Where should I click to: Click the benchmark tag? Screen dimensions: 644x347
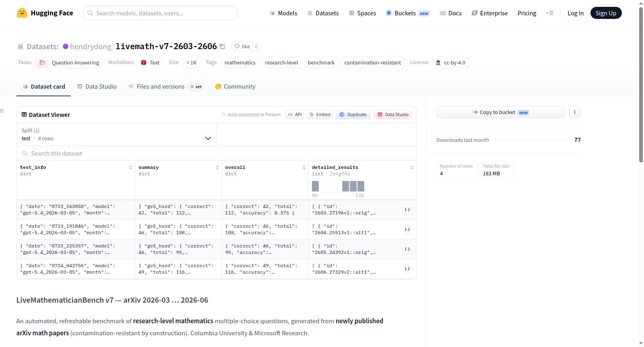[321, 62]
